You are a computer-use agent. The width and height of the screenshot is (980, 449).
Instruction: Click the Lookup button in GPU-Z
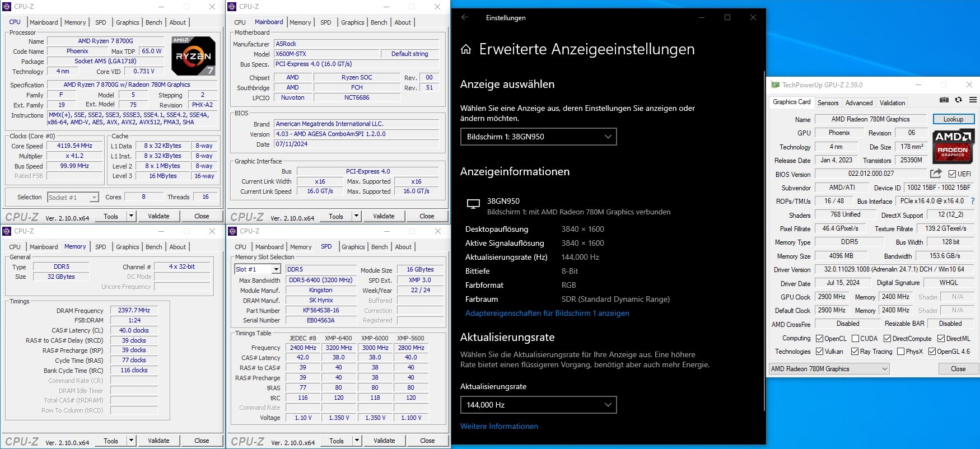coord(953,119)
